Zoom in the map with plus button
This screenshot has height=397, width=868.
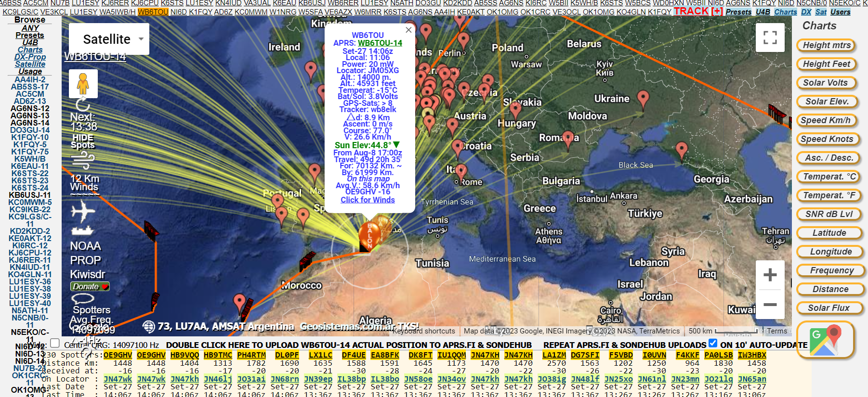[x=770, y=275]
